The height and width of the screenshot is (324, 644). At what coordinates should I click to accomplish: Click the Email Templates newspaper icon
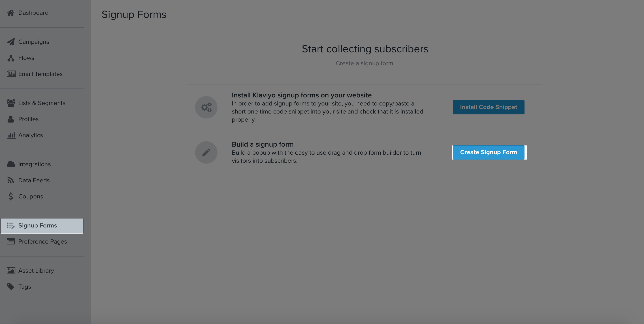tap(11, 74)
